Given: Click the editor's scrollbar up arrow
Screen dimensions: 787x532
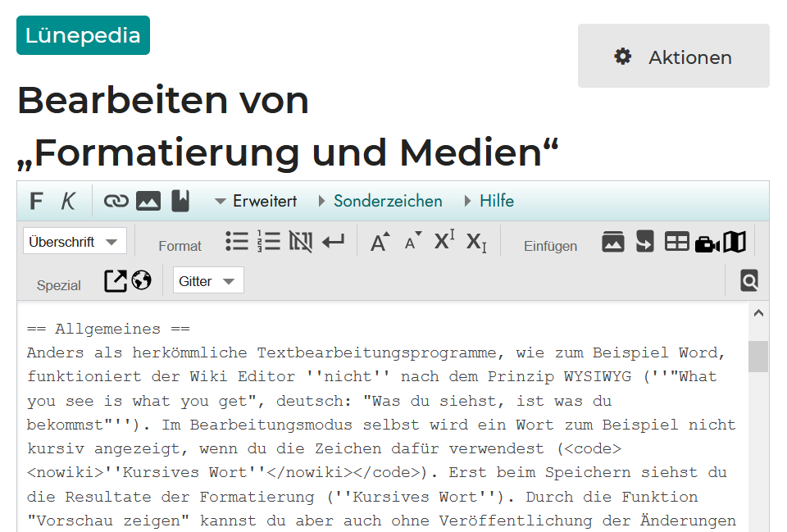Looking at the screenshot, I should (758, 313).
